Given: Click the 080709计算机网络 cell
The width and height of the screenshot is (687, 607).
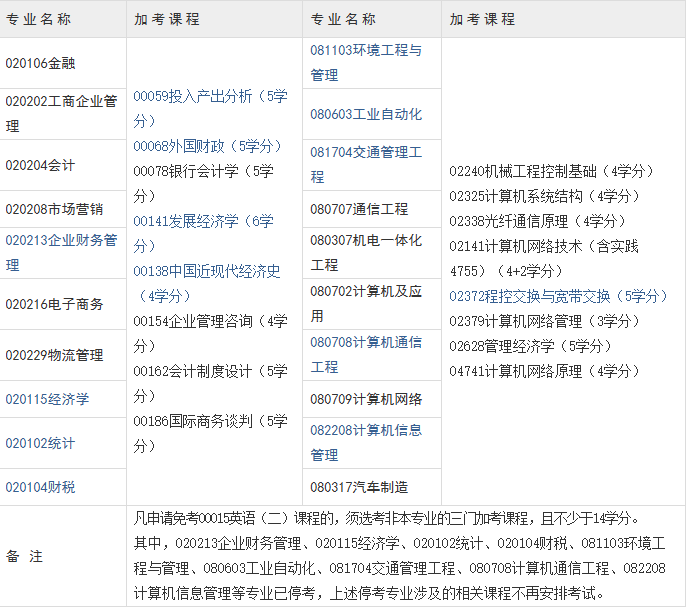Looking at the screenshot, I should coord(366,399).
